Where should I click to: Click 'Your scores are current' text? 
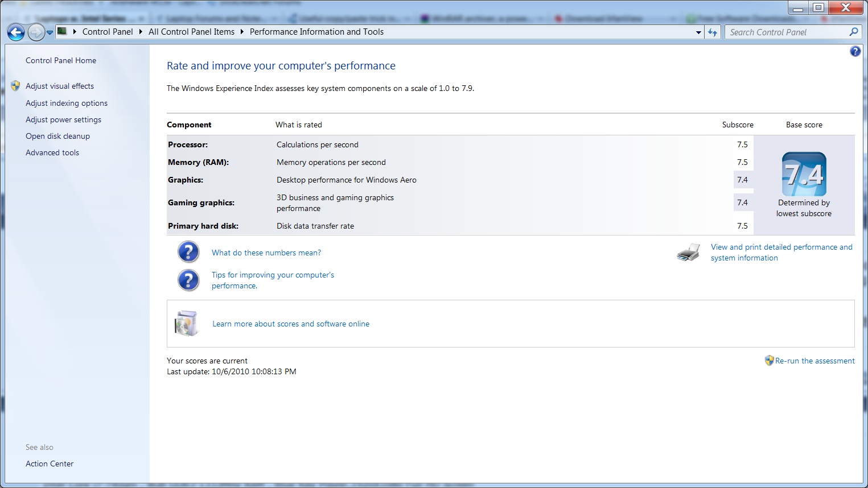click(207, 361)
